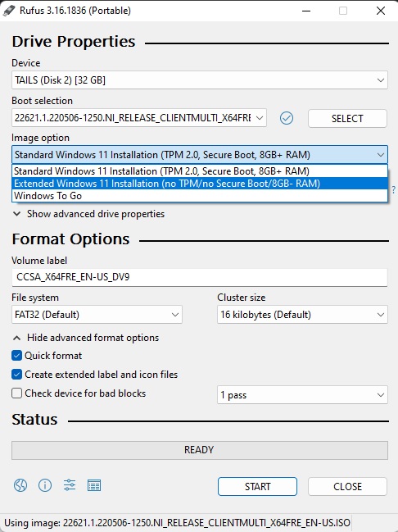Show the log window icon
398x532 pixels.
[x=94, y=485]
